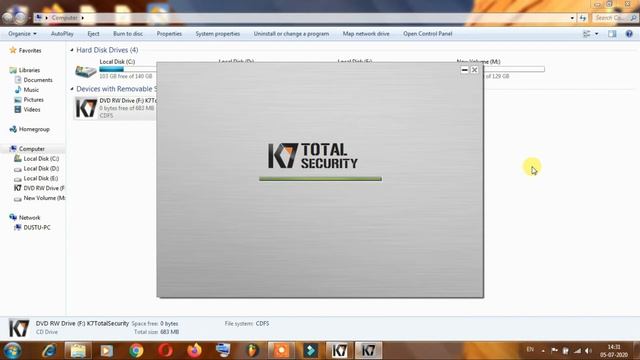The image size is (640, 360).
Task: Select Local Disk (E:) in sidebar tree
Action: click(40, 178)
